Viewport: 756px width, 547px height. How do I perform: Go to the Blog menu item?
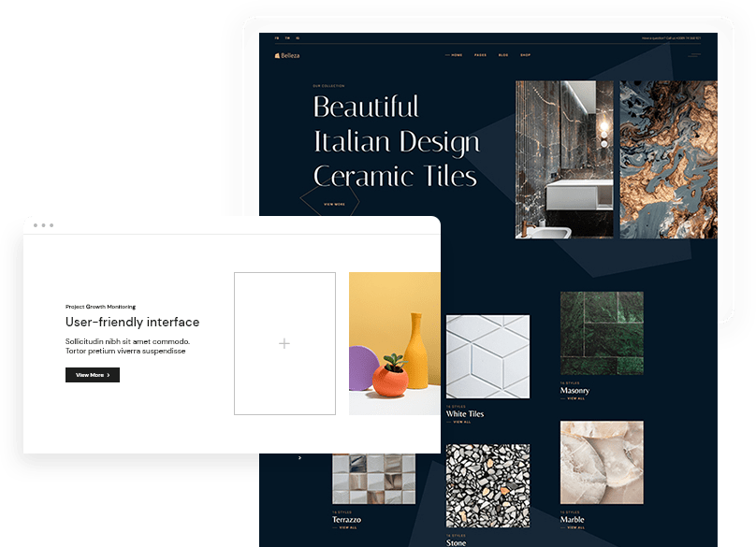[503, 55]
